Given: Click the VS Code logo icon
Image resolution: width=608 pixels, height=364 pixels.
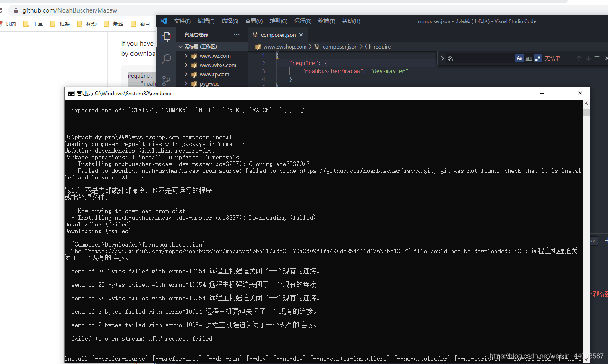Looking at the screenshot, I should [164, 21].
